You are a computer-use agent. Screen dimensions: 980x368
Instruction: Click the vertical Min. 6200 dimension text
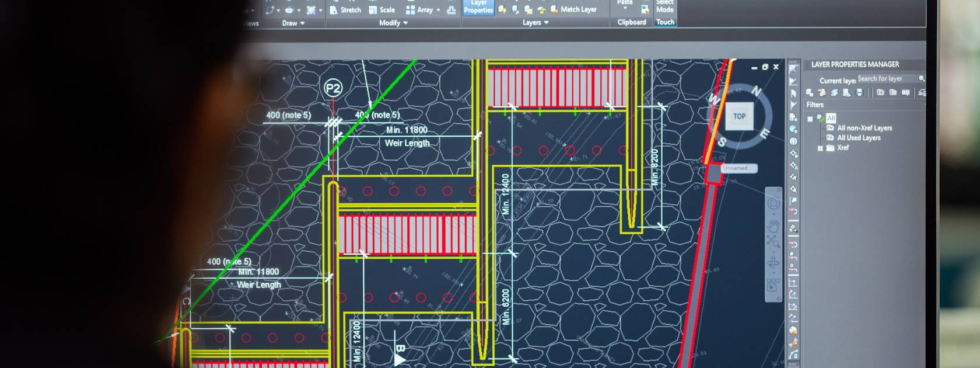pyautogui.click(x=506, y=307)
